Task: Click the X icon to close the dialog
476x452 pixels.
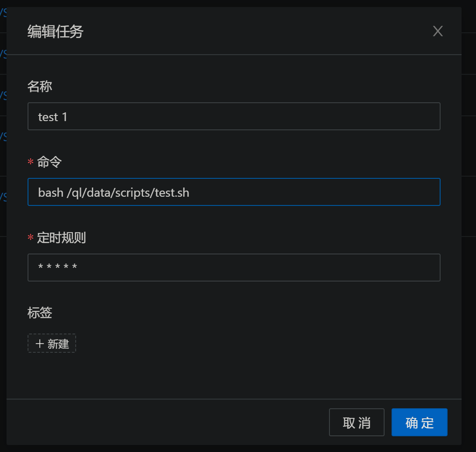Action: coord(437,31)
